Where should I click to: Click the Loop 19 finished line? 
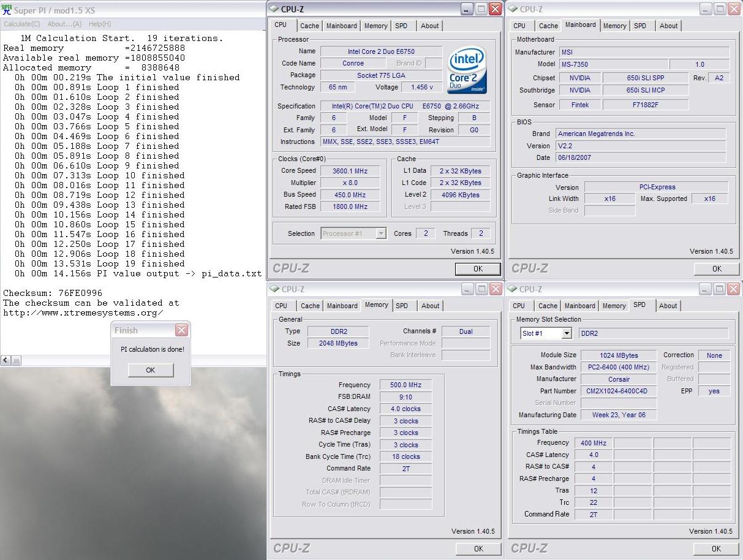pyautogui.click(x=99, y=263)
